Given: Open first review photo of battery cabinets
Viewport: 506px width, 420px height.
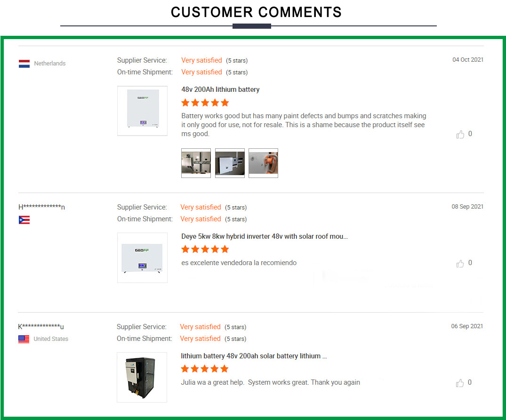Looking at the screenshot, I should pos(196,163).
